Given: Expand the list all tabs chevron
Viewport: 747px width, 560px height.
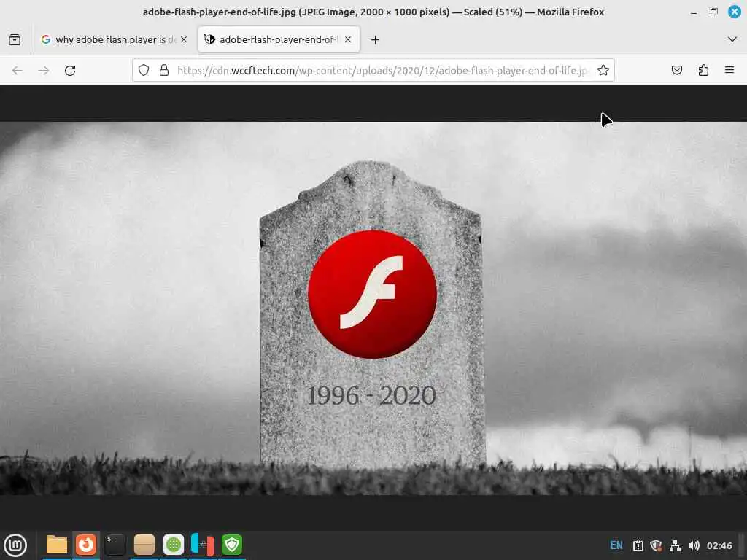Looking at the screenshot, I should [732, 39].
